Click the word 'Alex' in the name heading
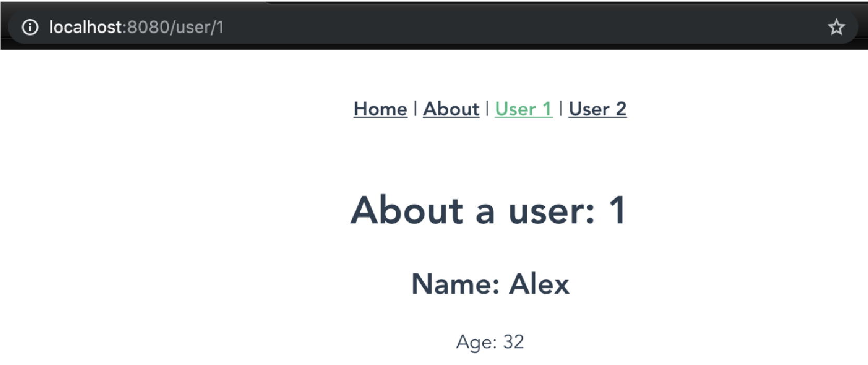Screen dimensions: 868x365 (539, 284)
